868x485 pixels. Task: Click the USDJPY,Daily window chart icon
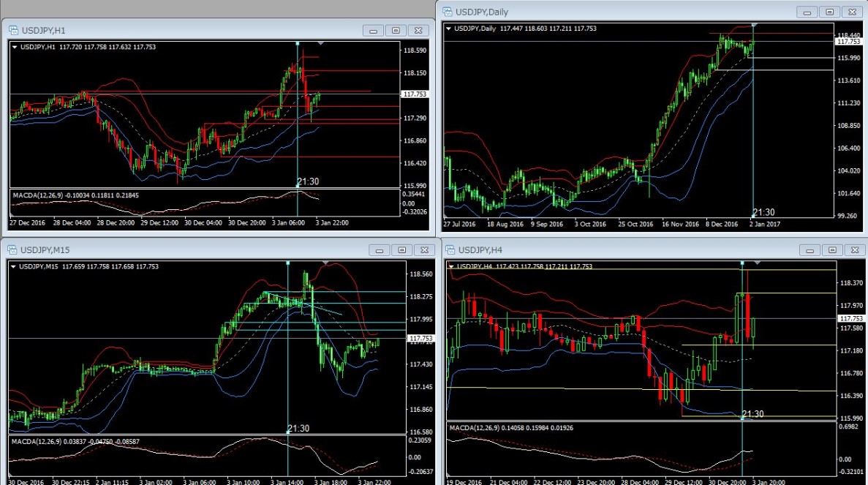[x=446, y=12]
